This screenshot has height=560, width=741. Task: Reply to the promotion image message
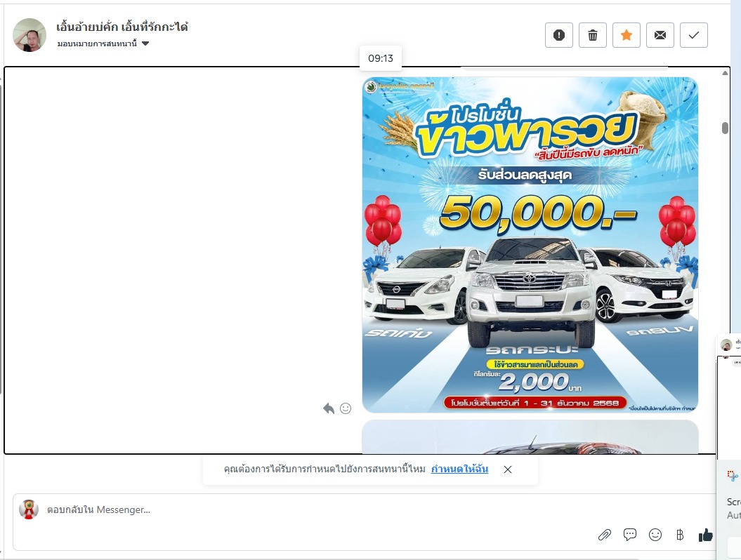[x=329, y=408]
